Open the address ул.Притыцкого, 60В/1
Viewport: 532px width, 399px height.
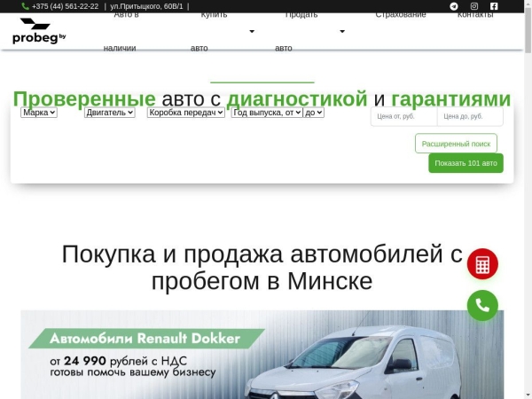146,6
